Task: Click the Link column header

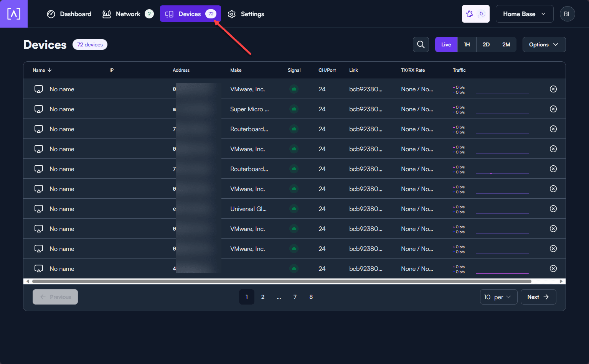Action: point(353,70)
